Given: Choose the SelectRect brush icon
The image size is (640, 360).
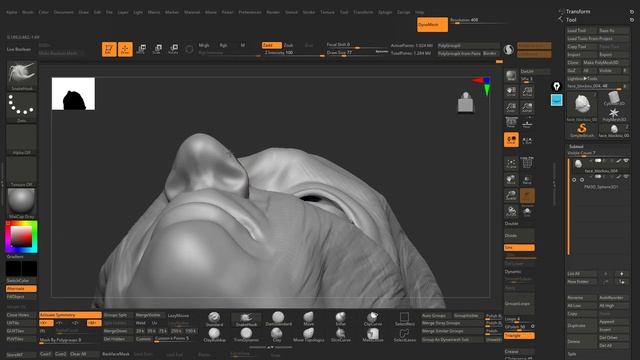Looking at the screenshot, I should coord(404,319).
